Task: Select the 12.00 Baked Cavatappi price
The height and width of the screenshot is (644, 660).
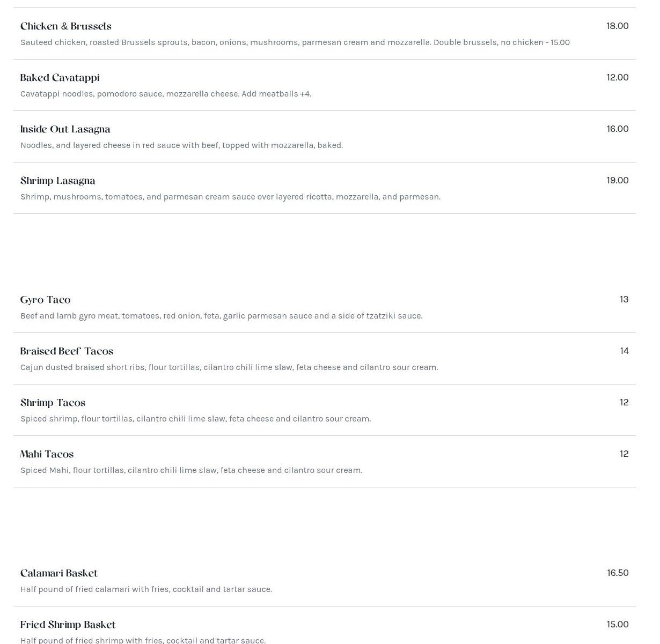Action: (x=617, y=77)
